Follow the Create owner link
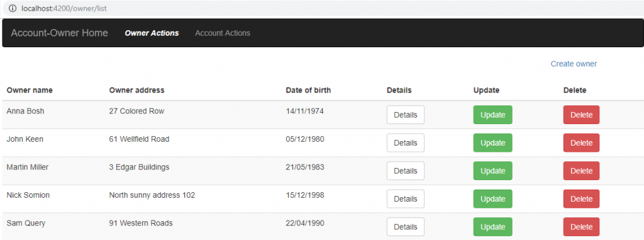This screenshot has width=644, height=240. point(574,64)
